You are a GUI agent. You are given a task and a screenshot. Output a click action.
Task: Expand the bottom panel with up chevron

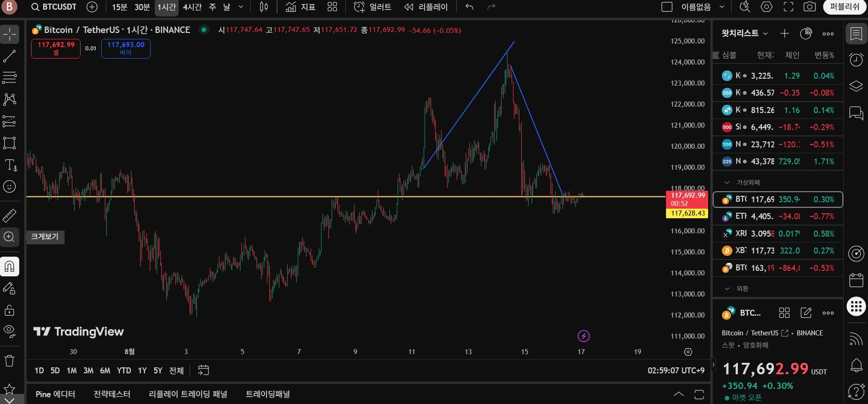(x=678, y=394)
